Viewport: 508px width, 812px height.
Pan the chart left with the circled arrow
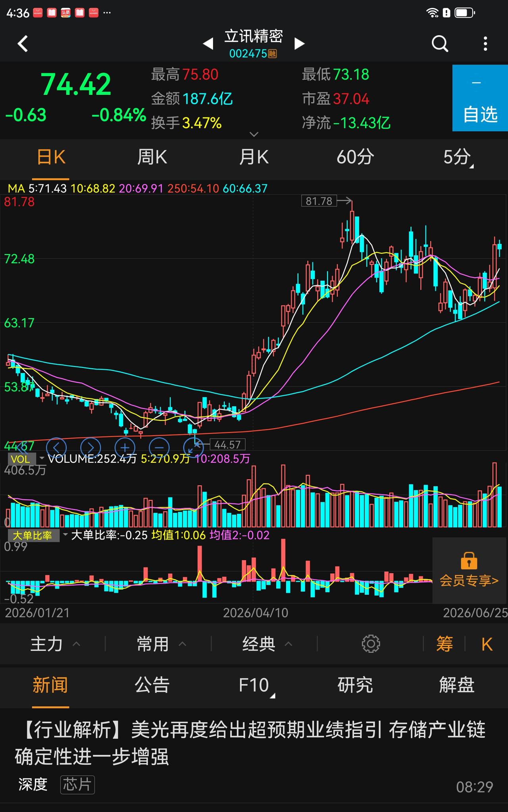pos(56,448)
